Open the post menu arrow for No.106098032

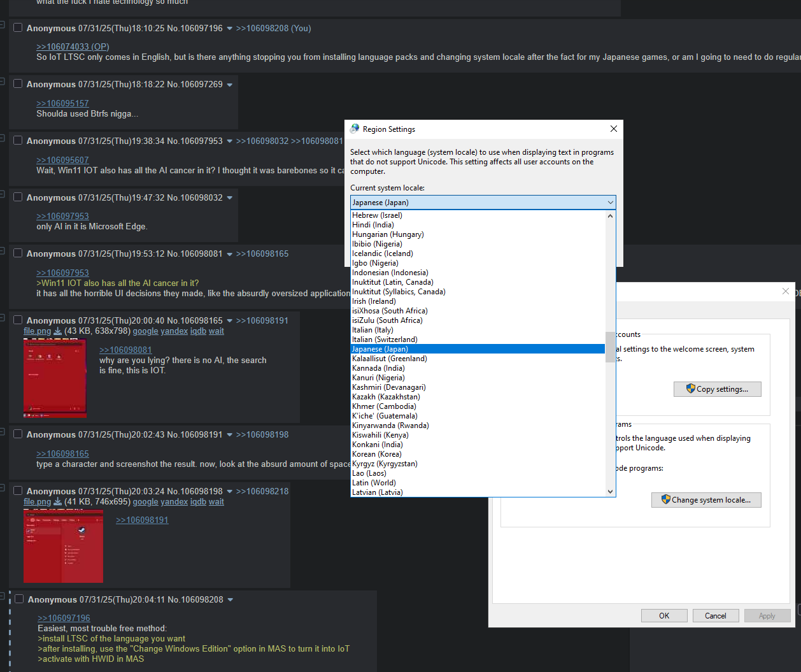[230, 198]
